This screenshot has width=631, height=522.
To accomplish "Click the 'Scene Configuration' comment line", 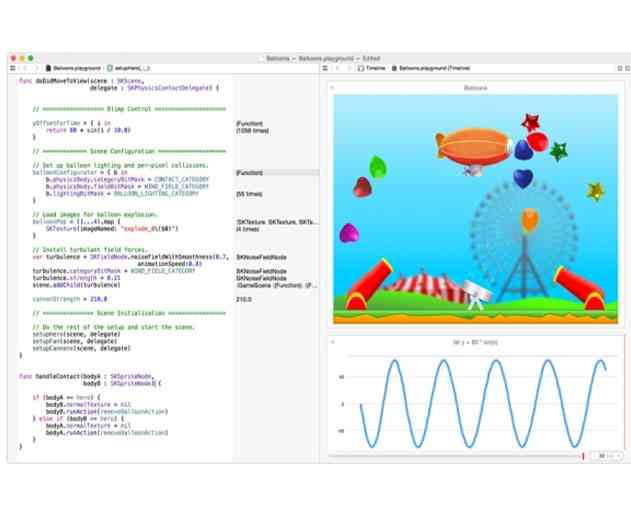I will pyautogui.click(x=129, y=151).
